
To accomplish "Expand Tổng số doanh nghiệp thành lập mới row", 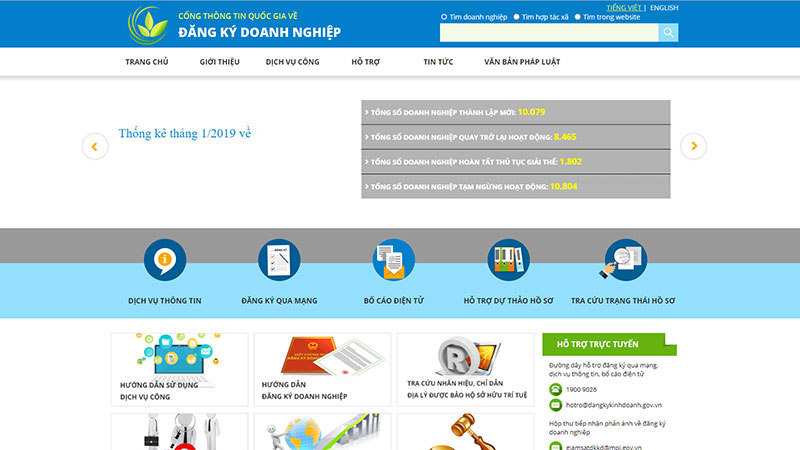I will [515, 112].
